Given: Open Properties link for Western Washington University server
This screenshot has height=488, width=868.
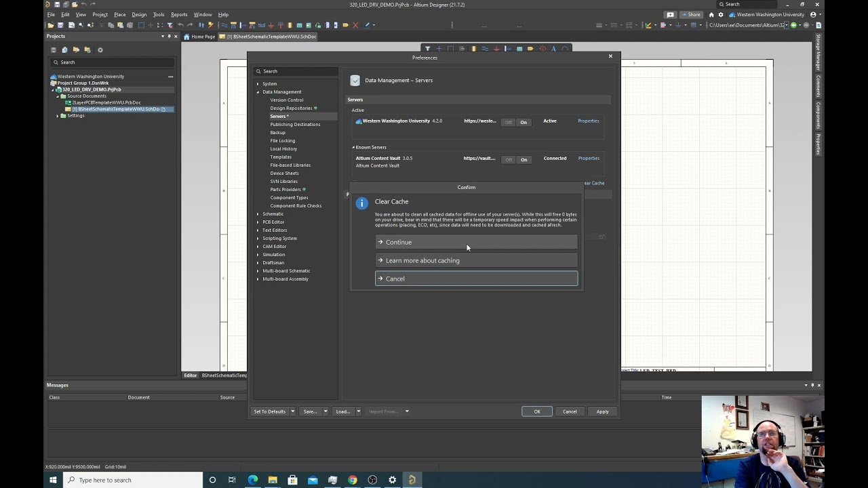Looking at the screenshot, I should coord(588,121).
